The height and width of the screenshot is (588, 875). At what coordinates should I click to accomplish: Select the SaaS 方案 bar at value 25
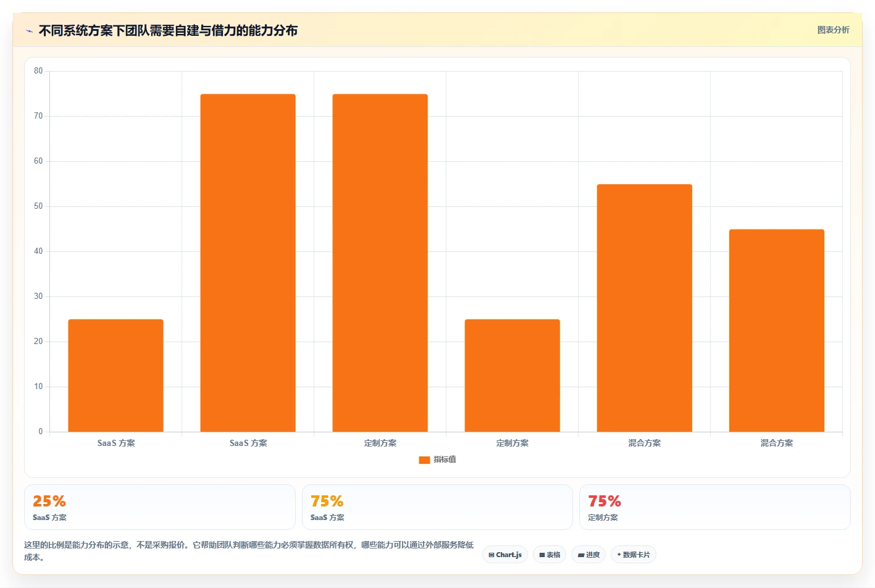point(115,376)
